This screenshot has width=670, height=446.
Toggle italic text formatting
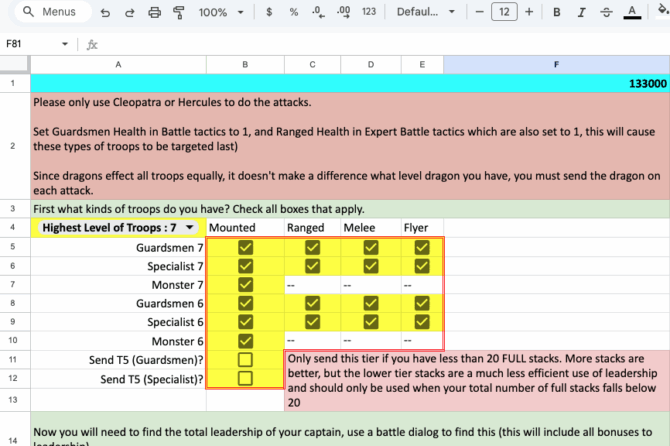point(580,12)
